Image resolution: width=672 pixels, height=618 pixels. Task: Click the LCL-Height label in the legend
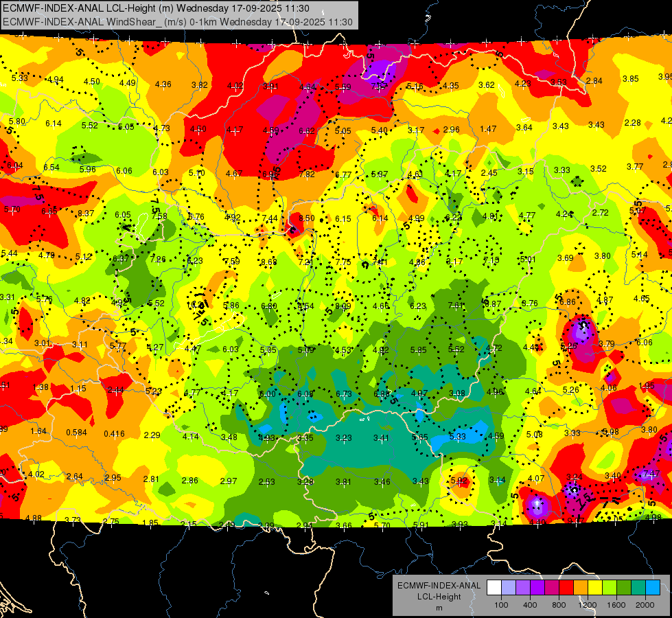(439, 597)
